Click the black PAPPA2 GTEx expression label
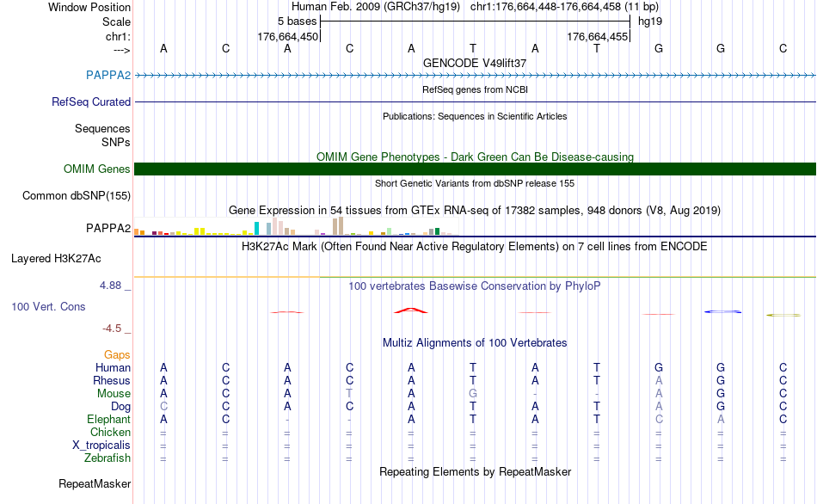The width and height of the screenshot is (817, 504). [108, 228]
